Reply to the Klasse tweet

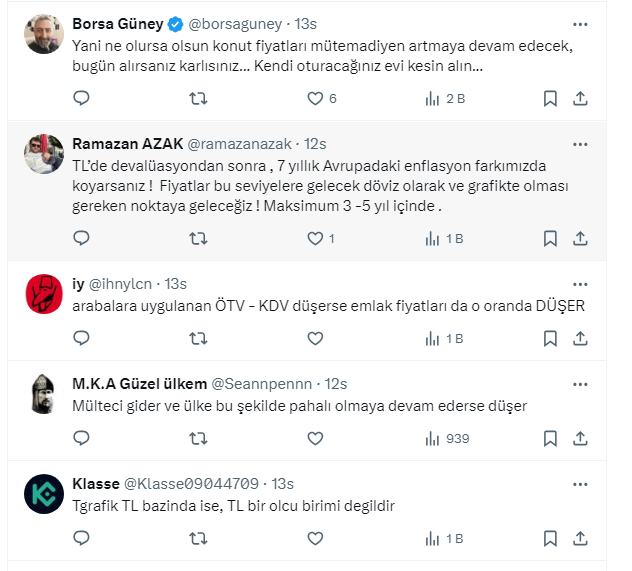coord(82,538)
